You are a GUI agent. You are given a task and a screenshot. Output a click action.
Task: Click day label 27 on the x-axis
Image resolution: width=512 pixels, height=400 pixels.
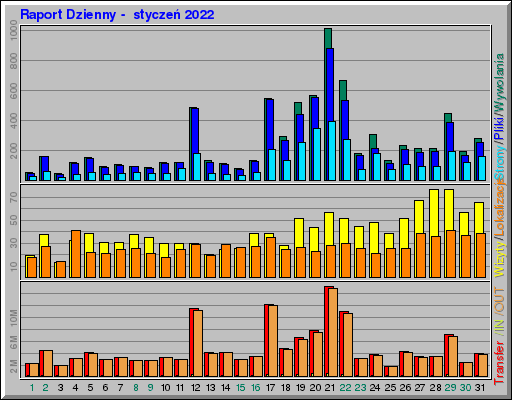[420, 388]
